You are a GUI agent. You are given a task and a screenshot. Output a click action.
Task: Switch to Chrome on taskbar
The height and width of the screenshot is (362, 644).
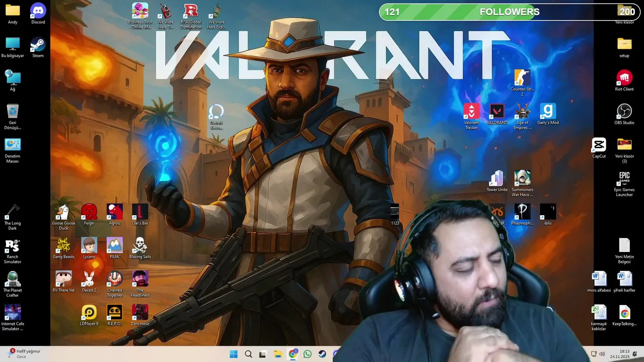[293, 354]
